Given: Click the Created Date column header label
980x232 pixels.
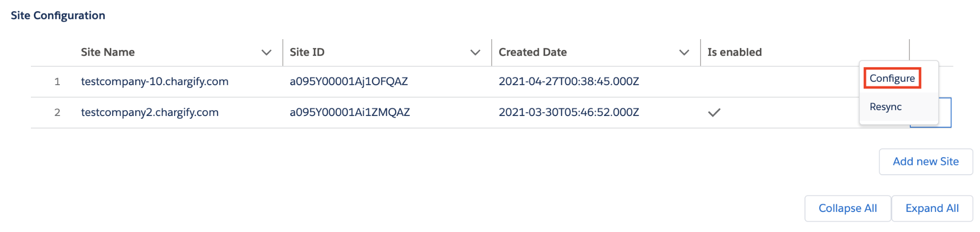Looking at the screenshot, I should (x=532, y=52).
